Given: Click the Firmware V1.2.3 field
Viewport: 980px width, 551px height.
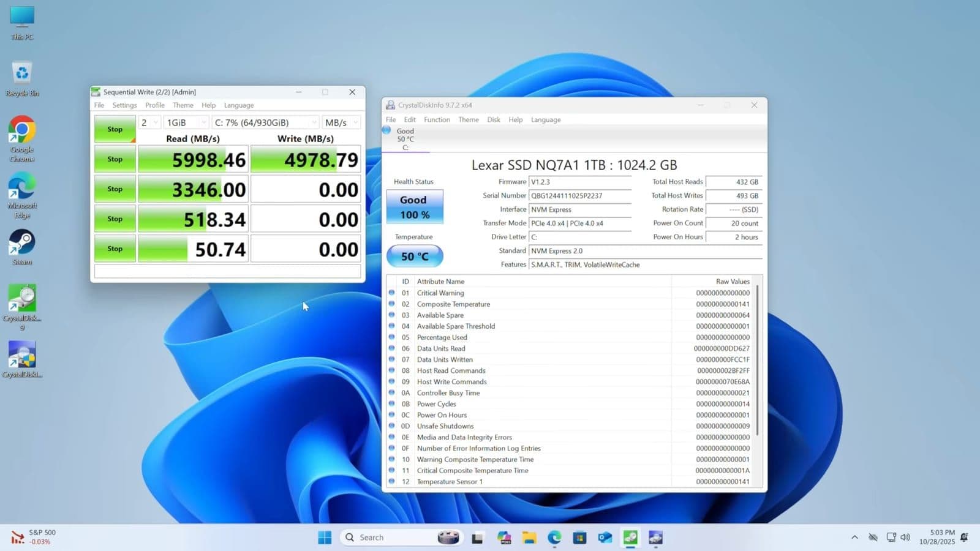Looking at the screenshot, I should click(x=580, y=182).
